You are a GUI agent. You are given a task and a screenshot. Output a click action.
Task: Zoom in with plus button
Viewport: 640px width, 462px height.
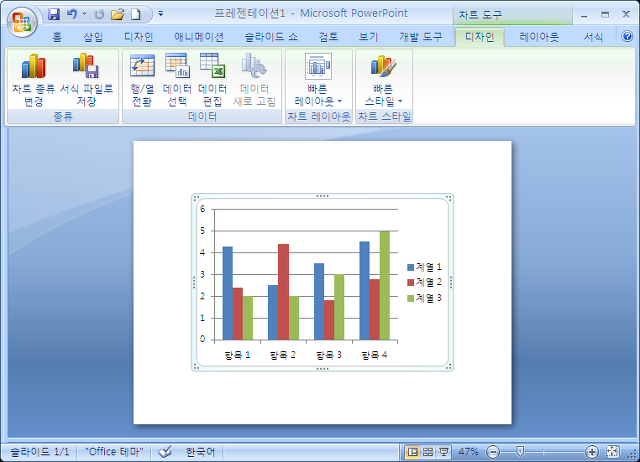click(x=592, y=452)
